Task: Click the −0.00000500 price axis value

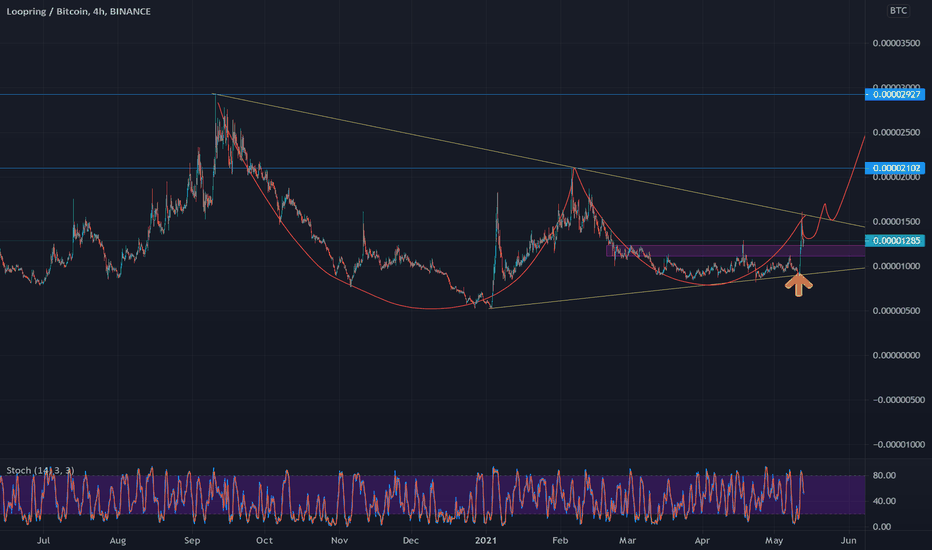Action: [x=898, y=400]
